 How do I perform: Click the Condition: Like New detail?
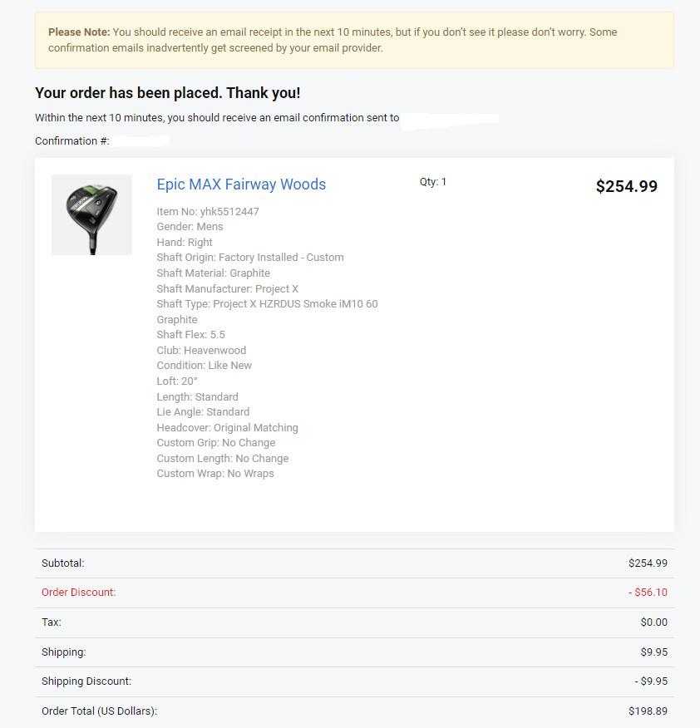pyautogui.click(x=205, y=366)
